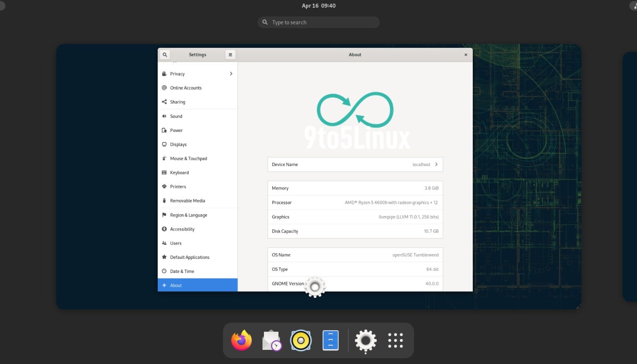Click the llvmpipe graphics value
This screenshot has height=364, width=637.
click(409, 217)
